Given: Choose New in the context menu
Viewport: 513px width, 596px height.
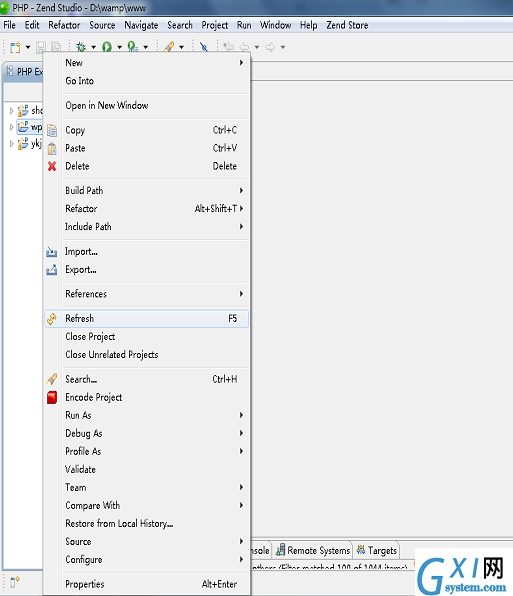Looking at the screenshot, I should [147, 63].
